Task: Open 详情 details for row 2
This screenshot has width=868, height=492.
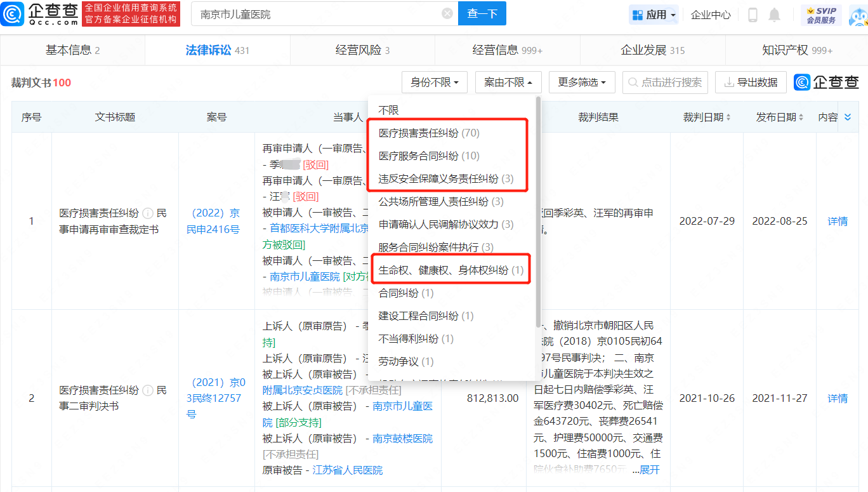Action: (838, 398)
